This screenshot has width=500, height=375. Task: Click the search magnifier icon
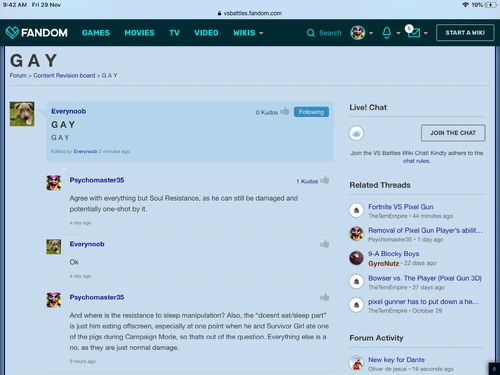[311, 33]
